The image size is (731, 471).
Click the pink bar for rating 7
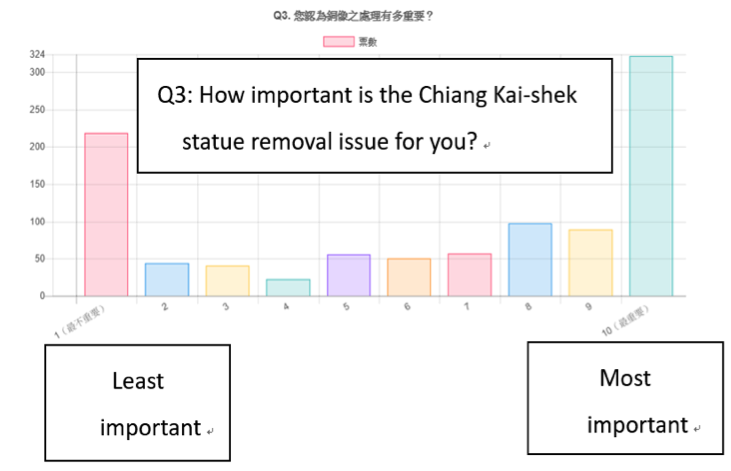pos(469,275)
